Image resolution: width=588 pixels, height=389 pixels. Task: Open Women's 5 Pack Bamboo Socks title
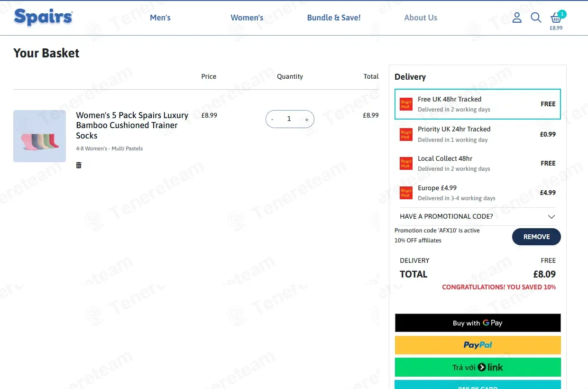tap(132, 125)
